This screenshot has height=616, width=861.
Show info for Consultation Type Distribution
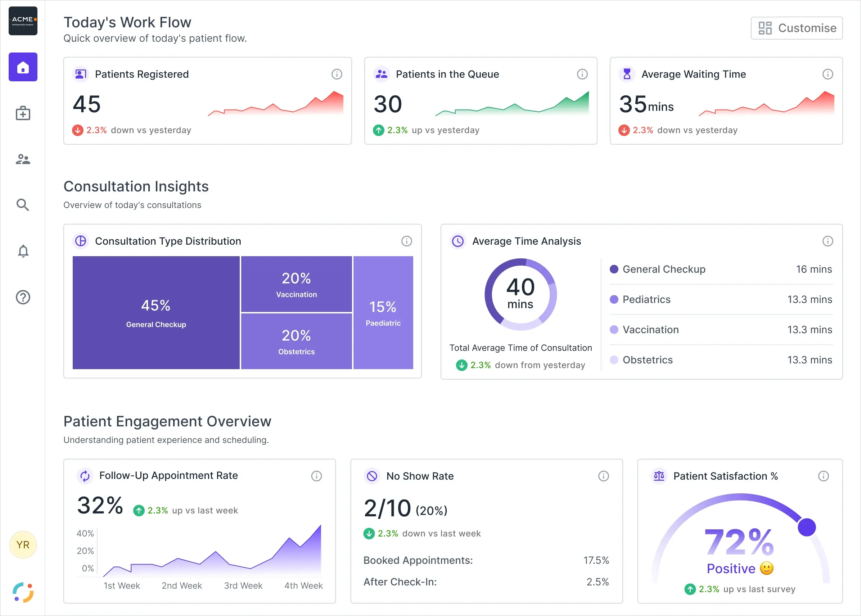click(x=406, y=241)
